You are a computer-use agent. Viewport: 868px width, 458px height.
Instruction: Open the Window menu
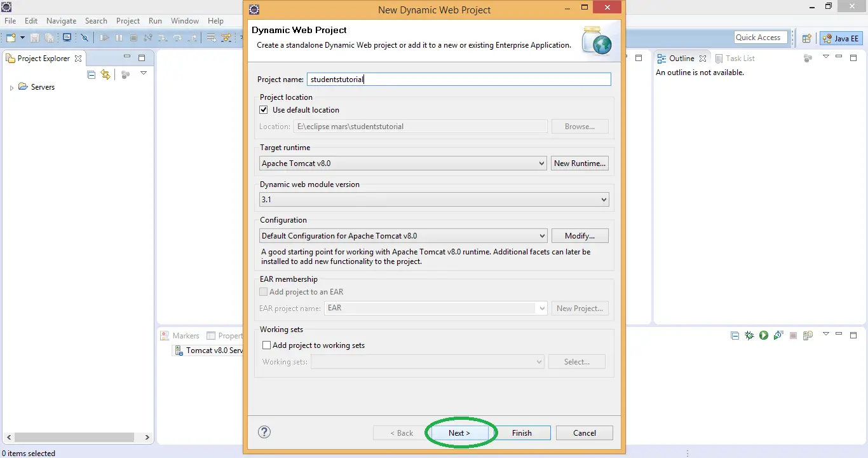pos(185,21)
